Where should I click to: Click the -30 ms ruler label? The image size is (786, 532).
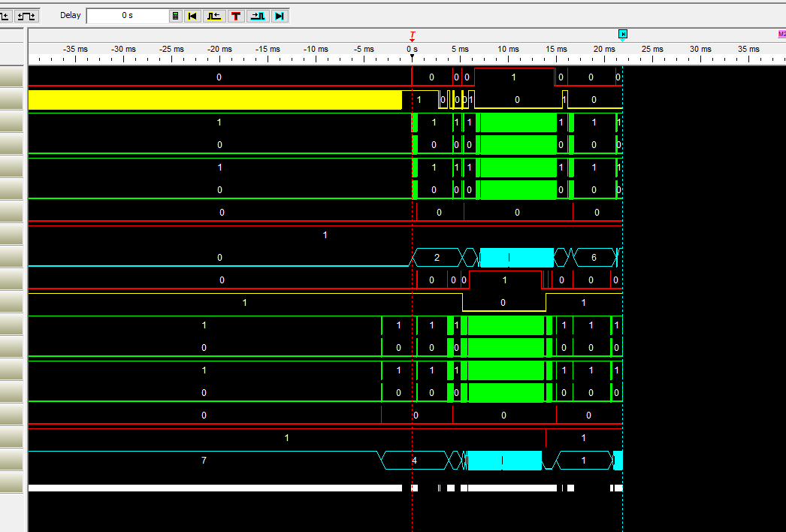pos(123,49)
